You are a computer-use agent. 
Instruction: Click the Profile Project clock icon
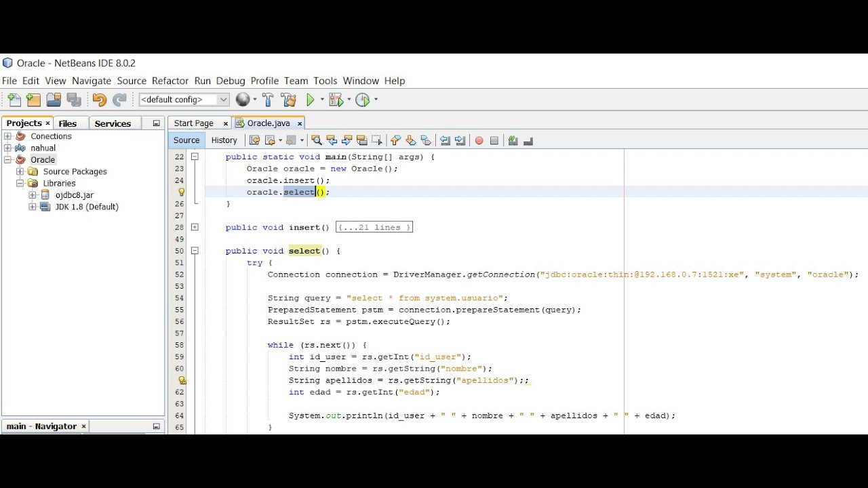tap(363, 100)
